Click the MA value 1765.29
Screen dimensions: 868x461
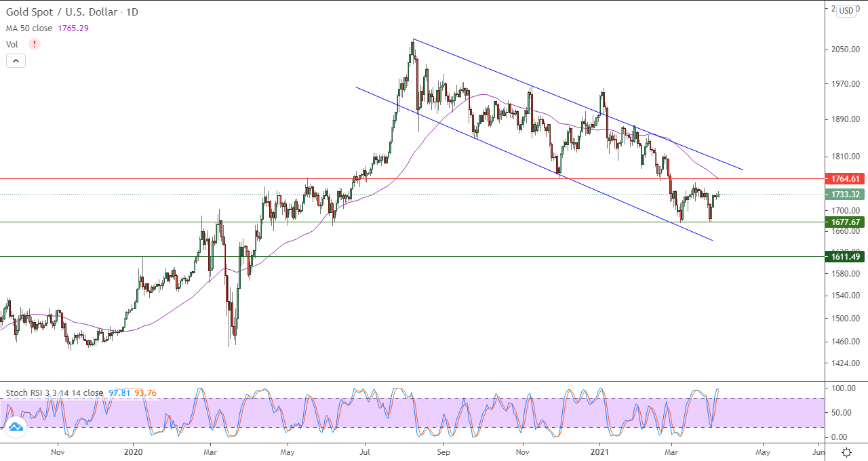tap(75, 28)
